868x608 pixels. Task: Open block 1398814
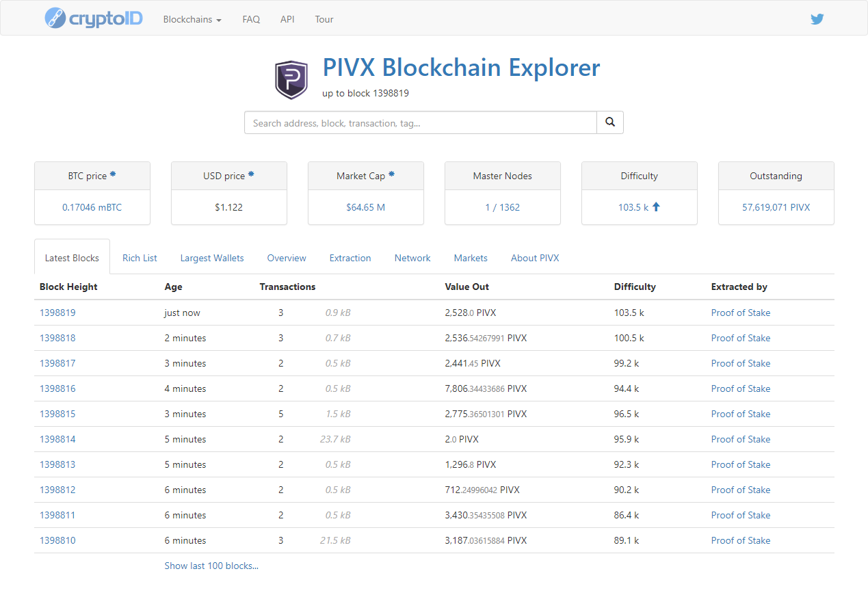point(57,439)
